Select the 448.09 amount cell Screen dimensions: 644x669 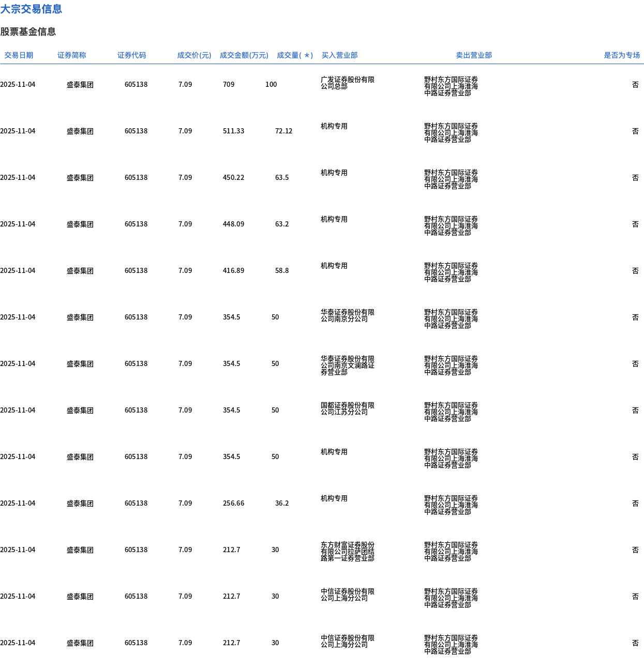pos(233,224)
